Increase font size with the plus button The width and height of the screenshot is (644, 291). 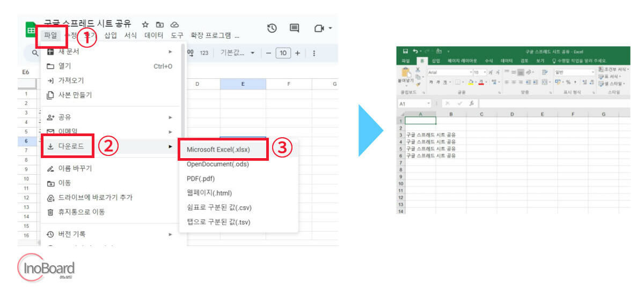(297, 53)
